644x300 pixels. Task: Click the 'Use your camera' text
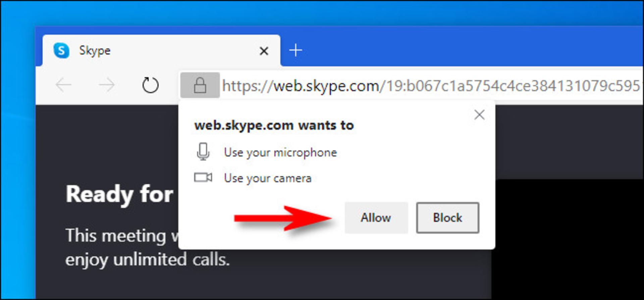(x=268, y=178)
